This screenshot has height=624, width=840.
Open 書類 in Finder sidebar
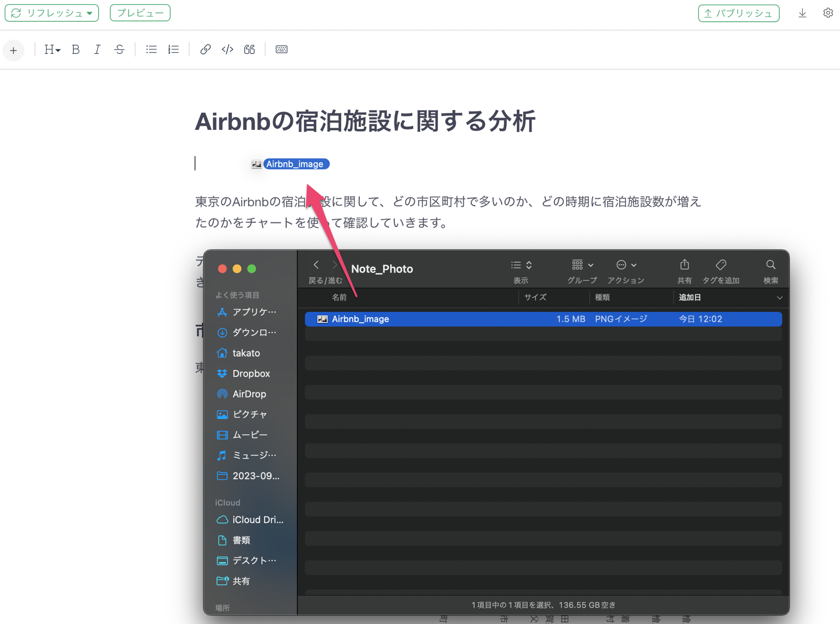233,540
